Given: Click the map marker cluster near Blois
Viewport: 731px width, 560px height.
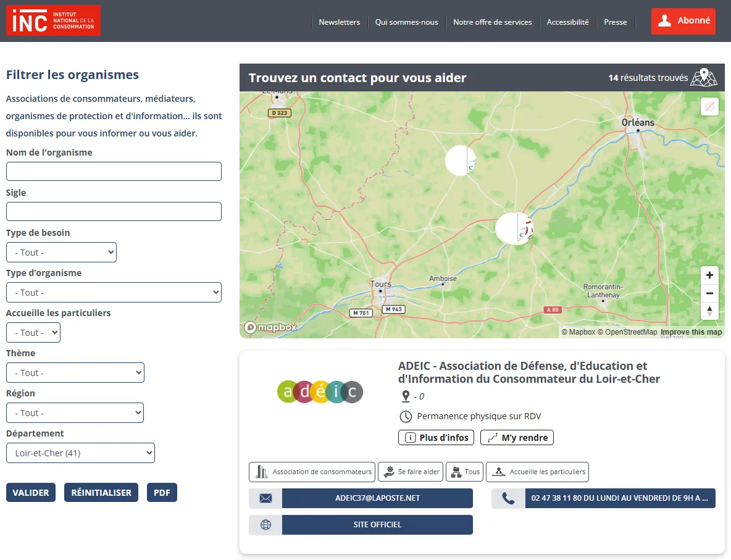Looking at the screenshot, I should tap(514, 228).
